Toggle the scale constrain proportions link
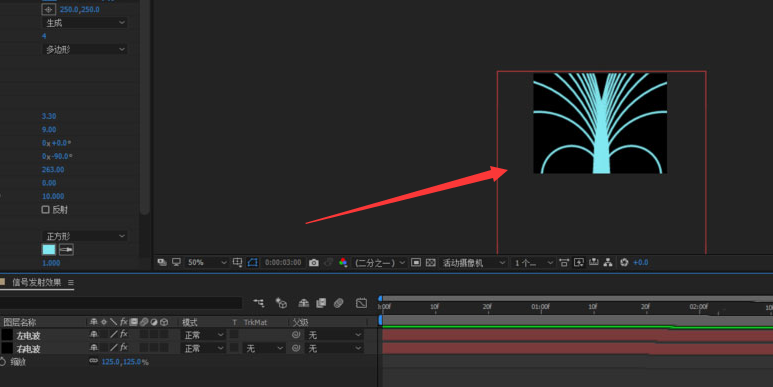Viewport: 773px width, 387px height. point(93,361)
